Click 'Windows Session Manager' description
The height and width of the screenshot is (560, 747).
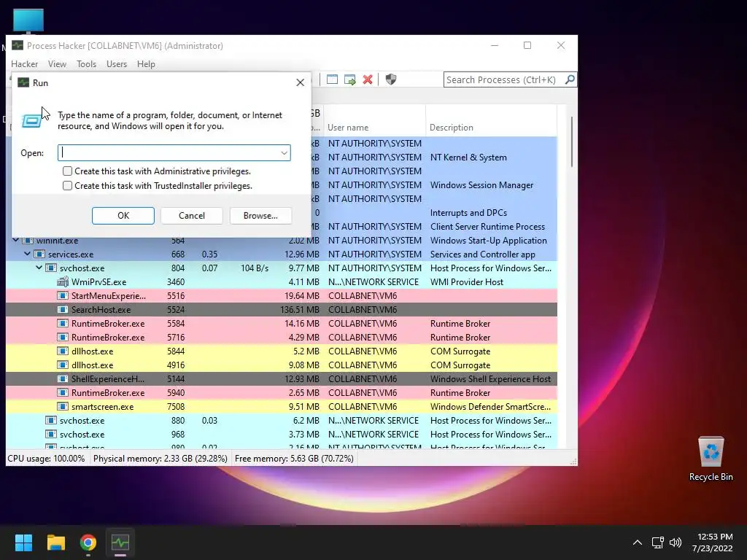(x=481, y=184)
